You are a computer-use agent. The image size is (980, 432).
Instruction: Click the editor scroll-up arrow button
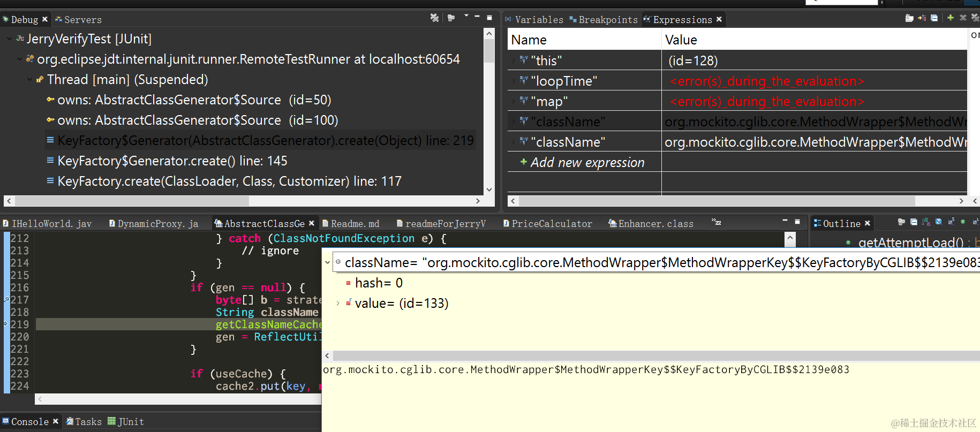[790, 238]
